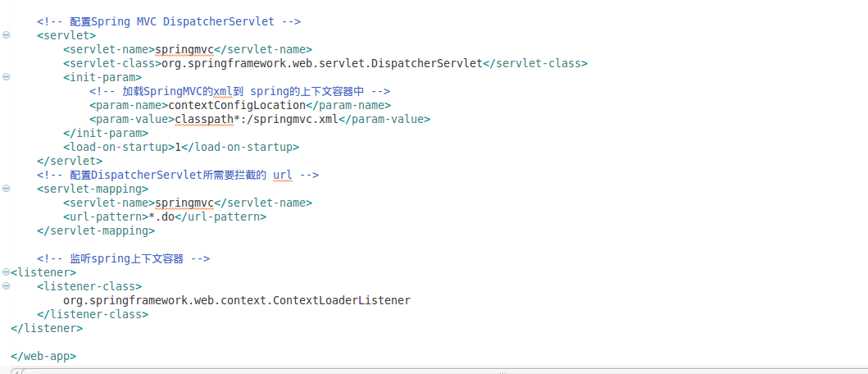This screenshot has height=374, width=868.
Task: Click 'springmvc' in the line above servlet-class
Action: point(184,49)
